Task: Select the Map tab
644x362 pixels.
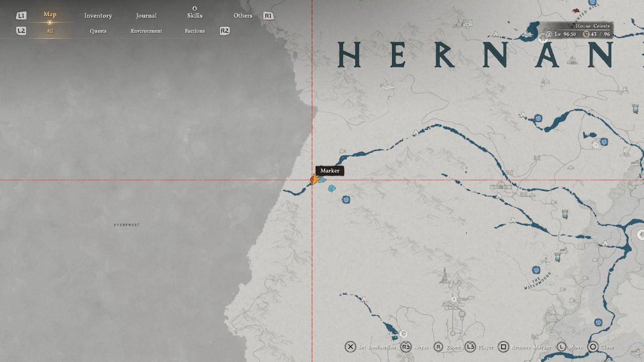Action: (x=50, y=14)
